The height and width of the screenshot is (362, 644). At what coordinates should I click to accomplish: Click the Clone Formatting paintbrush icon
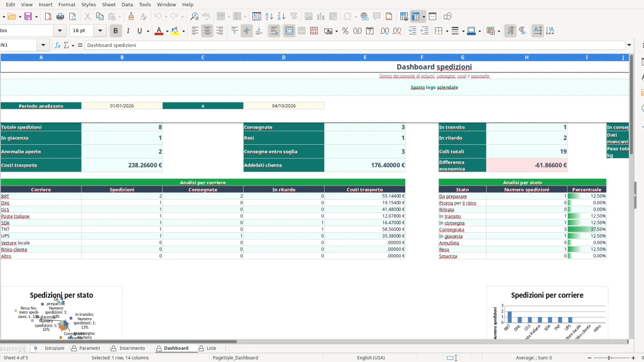click(x=131, y=17)
